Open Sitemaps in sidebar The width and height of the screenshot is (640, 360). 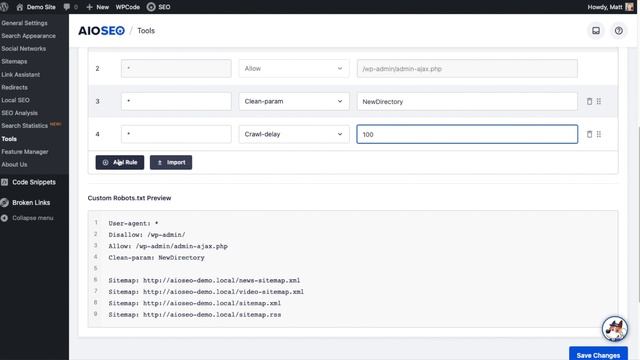pyautogui.click(x=14, y=61)
